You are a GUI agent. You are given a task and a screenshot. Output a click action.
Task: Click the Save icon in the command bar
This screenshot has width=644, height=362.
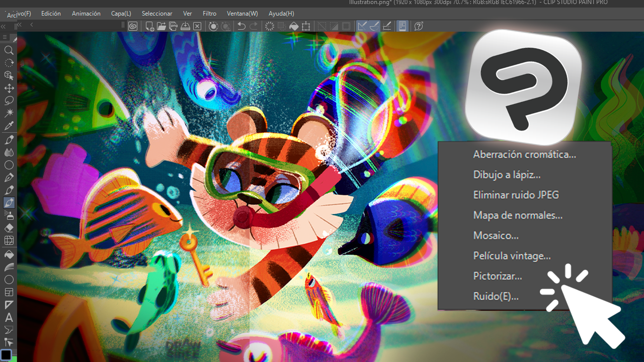(x=186, y=26)
